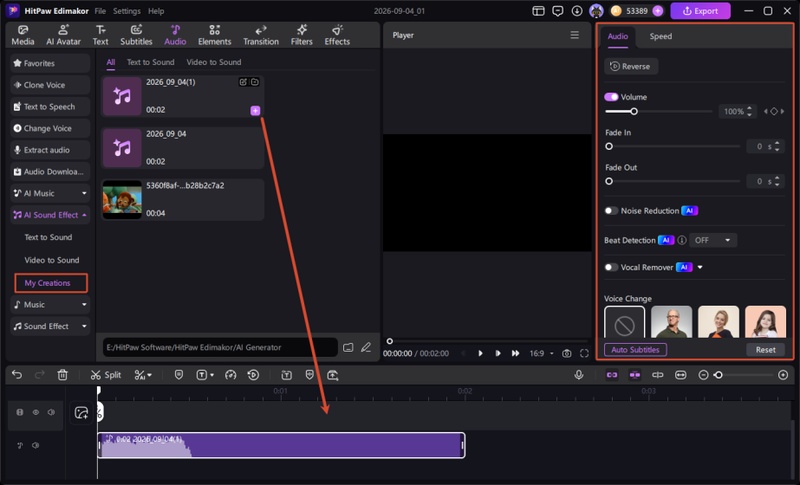800x485 pixels.
Task: Mute the video track speaker icon
Action: pyautogui.click(x=51, y=412)
